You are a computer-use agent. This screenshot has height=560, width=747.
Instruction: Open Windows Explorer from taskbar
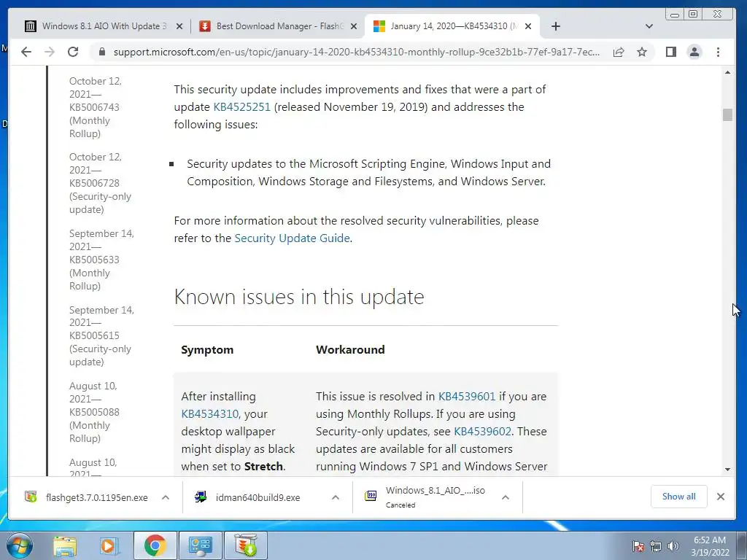coord(64,545)
